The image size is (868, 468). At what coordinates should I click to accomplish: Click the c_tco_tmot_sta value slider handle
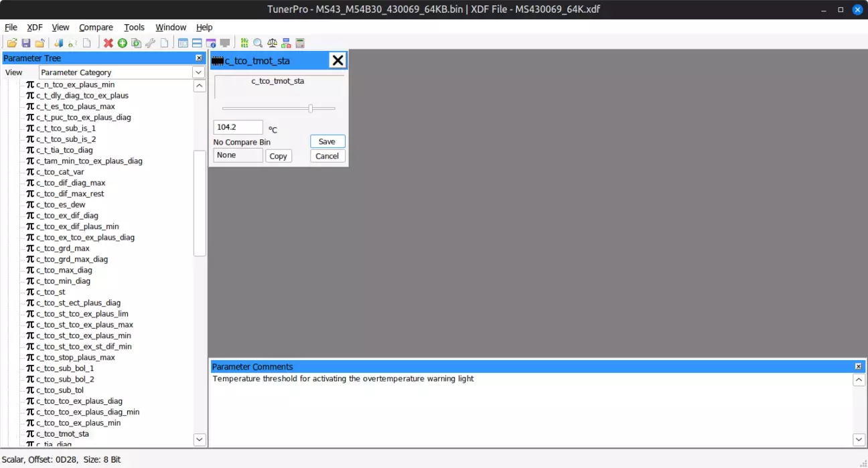point(310,108)
